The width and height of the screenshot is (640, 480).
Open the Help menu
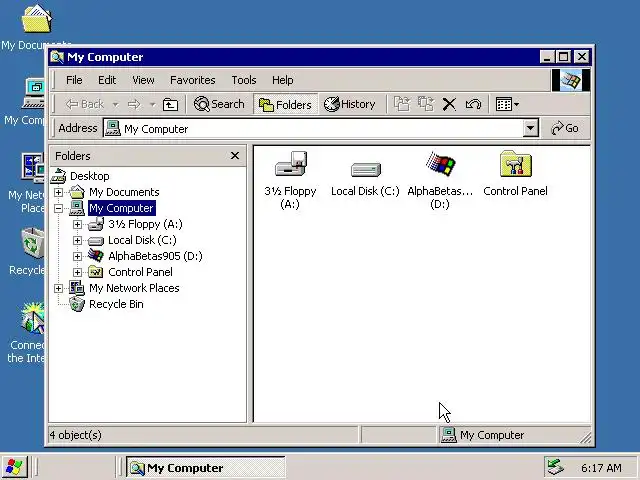pyautogui.click(x=282, y=80)
